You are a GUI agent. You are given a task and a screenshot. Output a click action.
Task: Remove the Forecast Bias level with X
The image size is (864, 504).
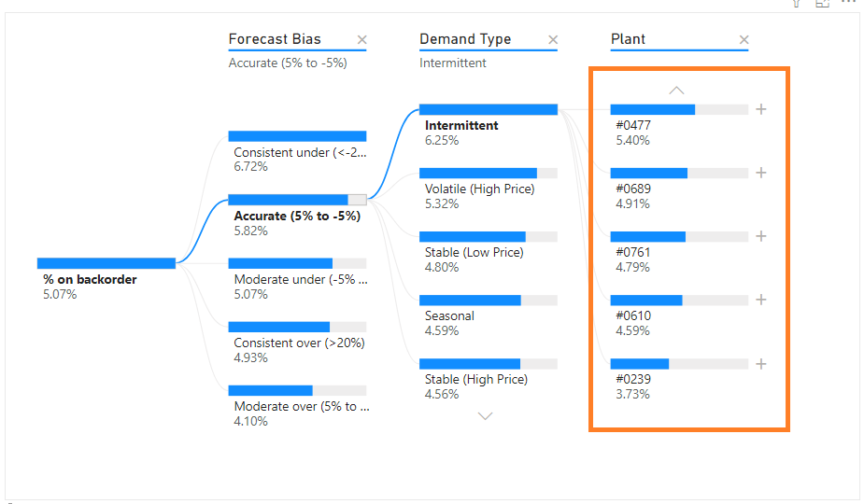point(362,40)
